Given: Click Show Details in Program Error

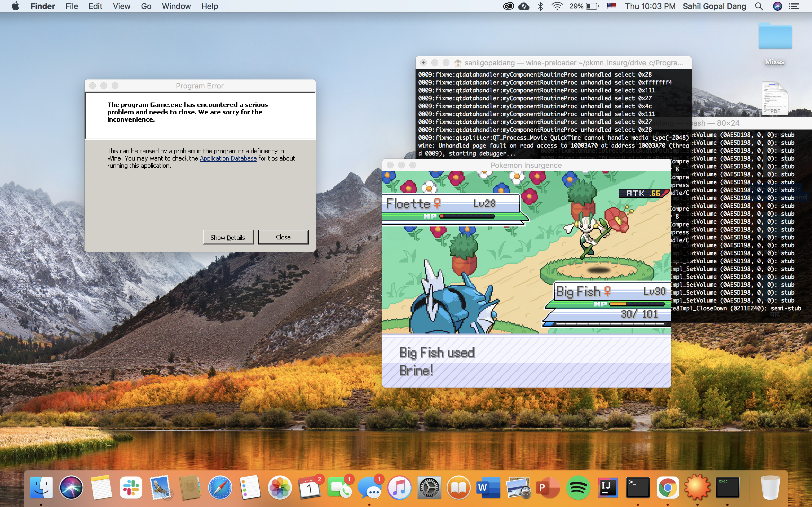Looking at the screenshot, I should tap(228, 237).
